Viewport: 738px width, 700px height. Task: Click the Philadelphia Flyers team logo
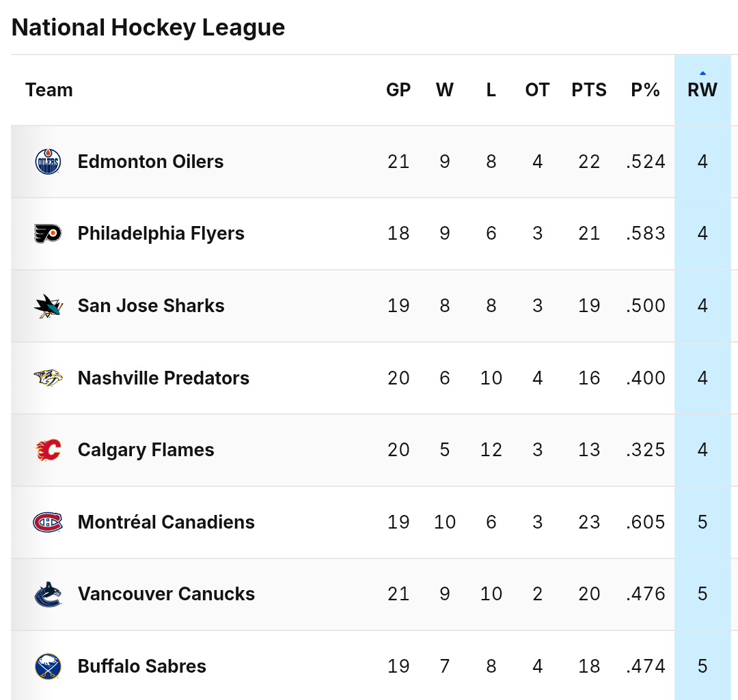click(48, 234)
